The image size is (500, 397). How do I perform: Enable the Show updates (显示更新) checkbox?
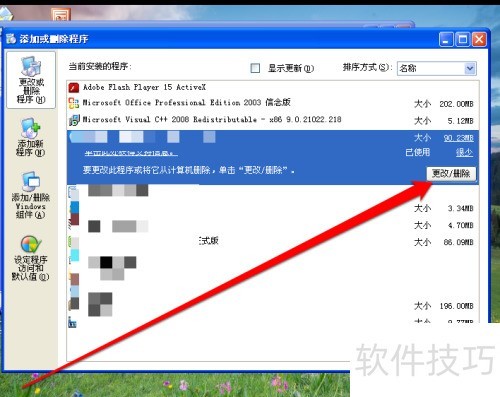[255, 68]
